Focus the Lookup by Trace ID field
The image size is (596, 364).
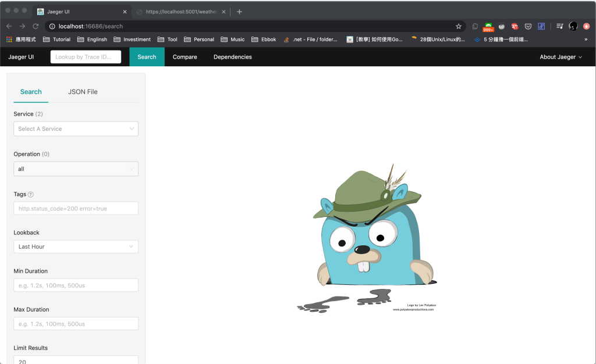pos(86,57)
